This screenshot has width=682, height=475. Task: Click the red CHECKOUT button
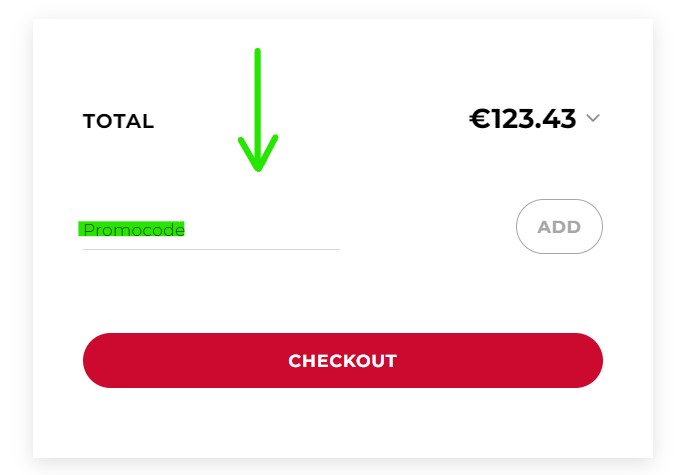(342, 360)
